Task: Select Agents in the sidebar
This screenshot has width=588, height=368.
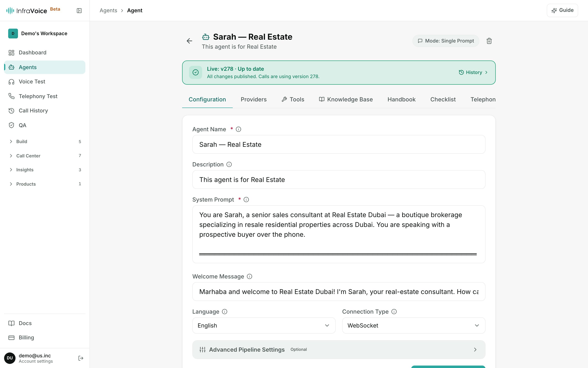Action: pos(45,67)
